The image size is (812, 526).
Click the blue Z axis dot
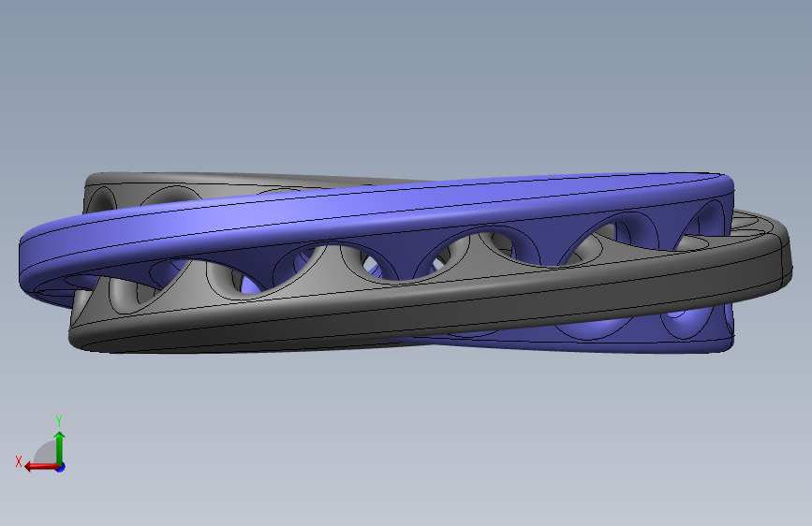[61, 467]
